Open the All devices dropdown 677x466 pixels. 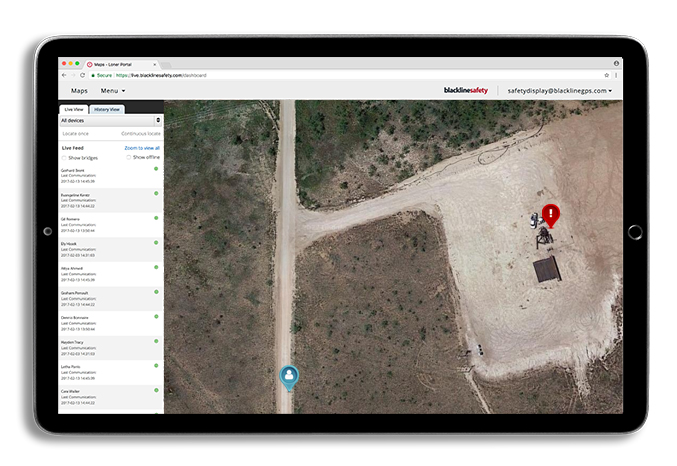pyautogui.click(x=110, y=120)
